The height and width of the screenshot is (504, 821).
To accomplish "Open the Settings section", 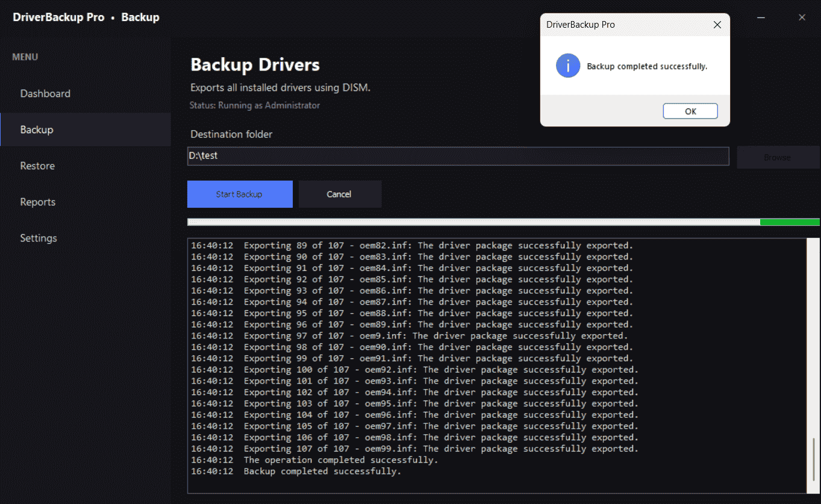I will tap(38, 238).
